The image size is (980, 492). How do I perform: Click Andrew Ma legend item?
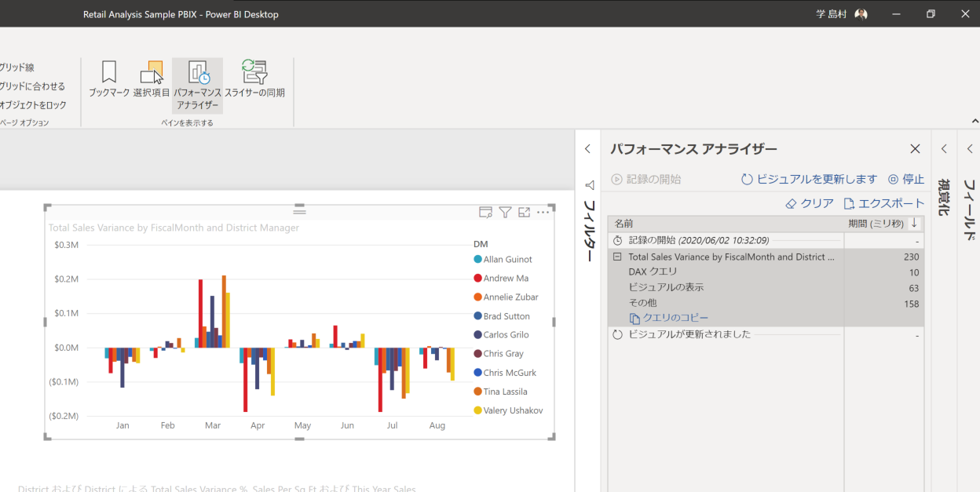[x=501, y=279]
